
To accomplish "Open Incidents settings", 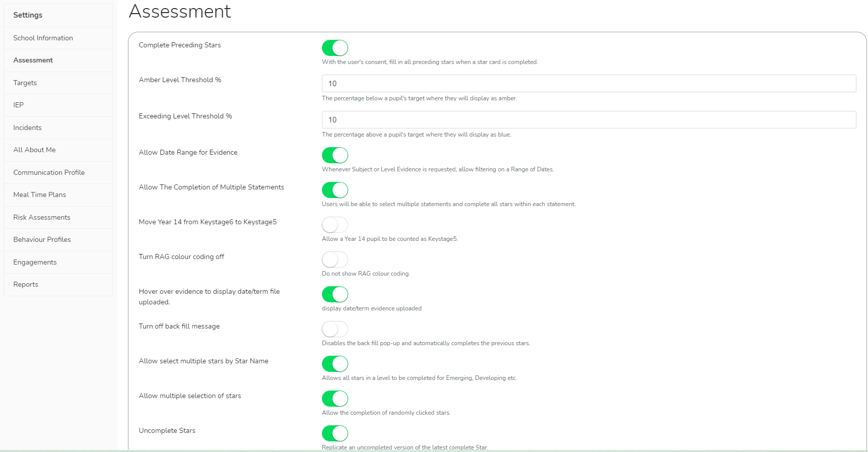I will tap(58, 127).
